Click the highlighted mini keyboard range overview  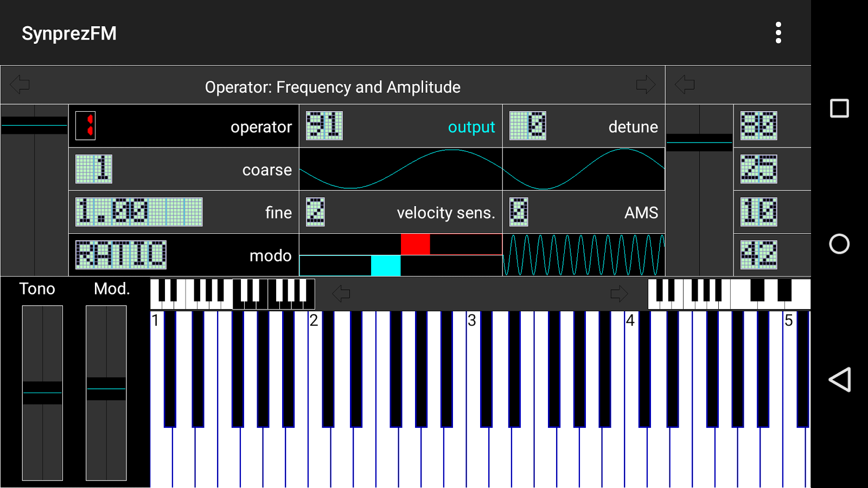274,294
